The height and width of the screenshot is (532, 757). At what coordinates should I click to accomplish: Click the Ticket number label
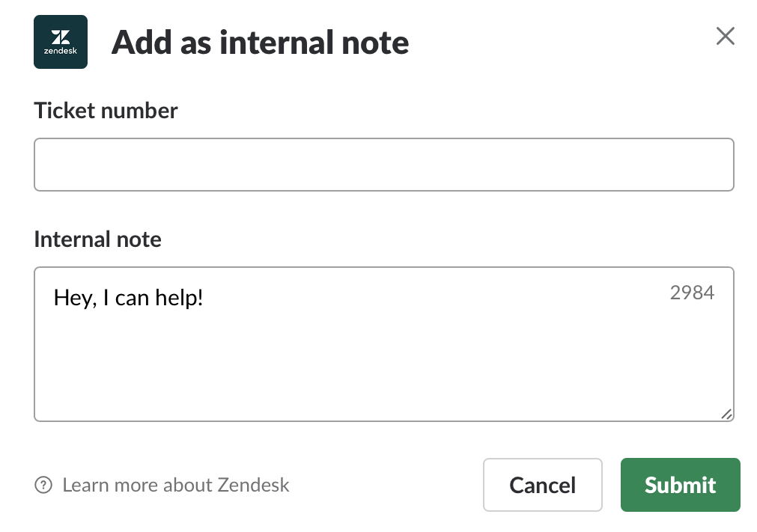coord(106,111)
